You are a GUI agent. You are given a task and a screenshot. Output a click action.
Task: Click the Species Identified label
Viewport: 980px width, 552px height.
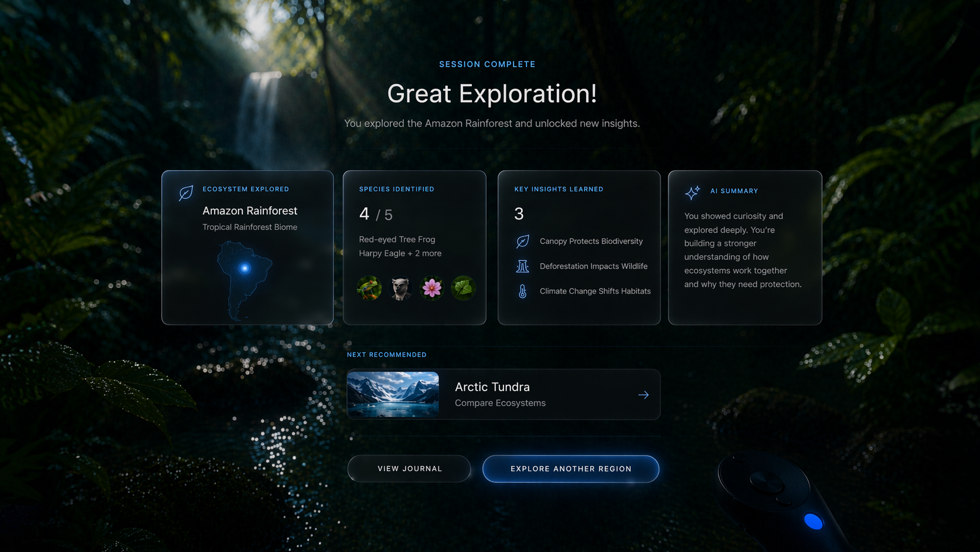point(397,189)
